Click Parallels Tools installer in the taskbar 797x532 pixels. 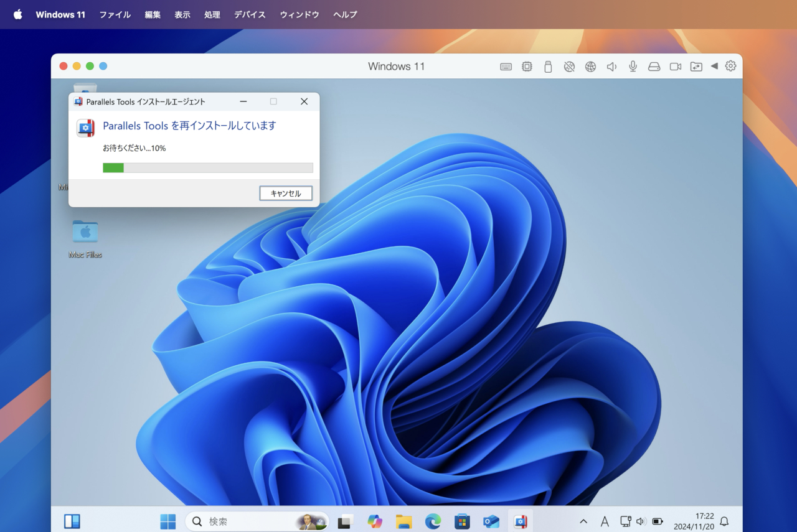[x=521, y=521]
